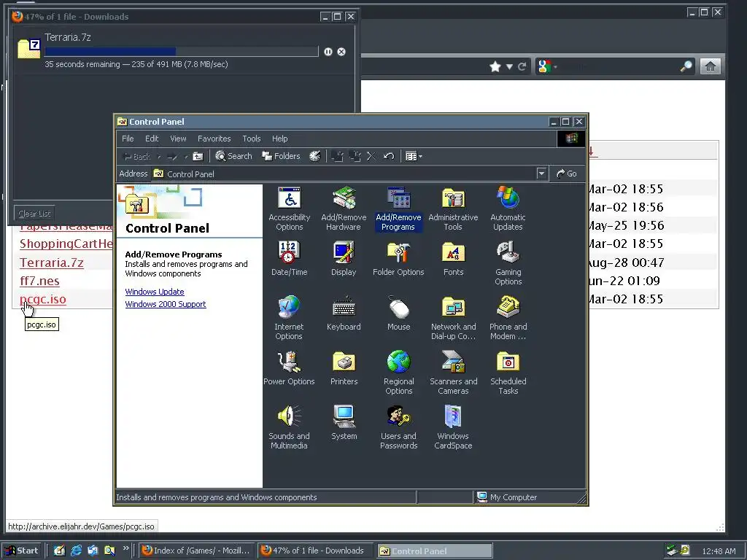The height and width of the screenshot is (560, 747).
Task: Click the Terraria.7z link in Firefox
Action: pyautogui.click(x=52, y=262)
